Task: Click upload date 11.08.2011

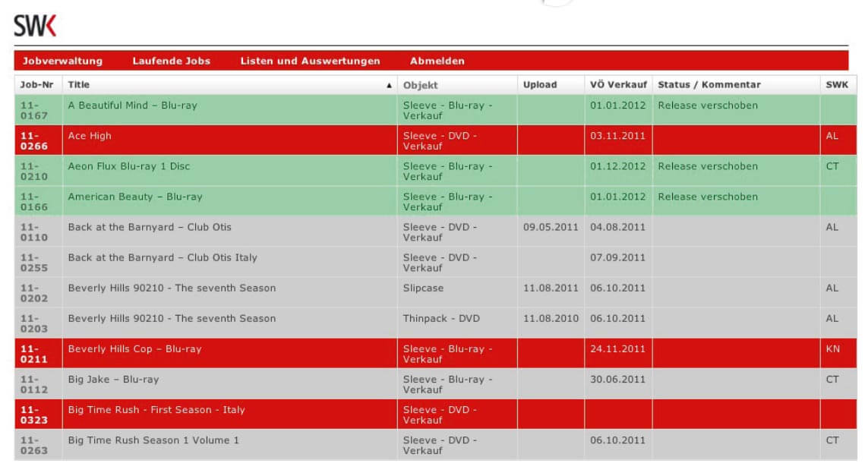Action: click(551, 288)
